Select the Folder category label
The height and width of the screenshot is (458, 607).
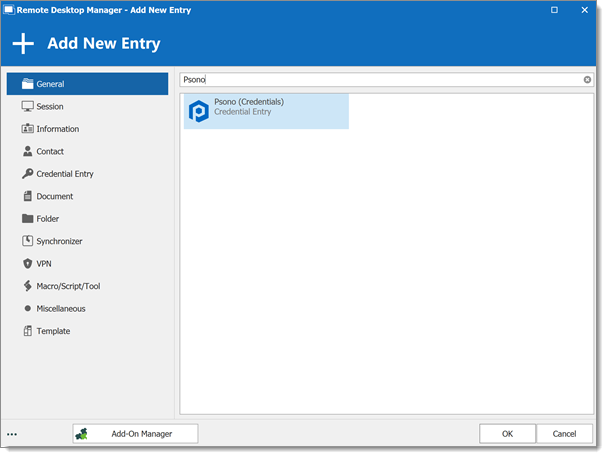tap(48, 219)
